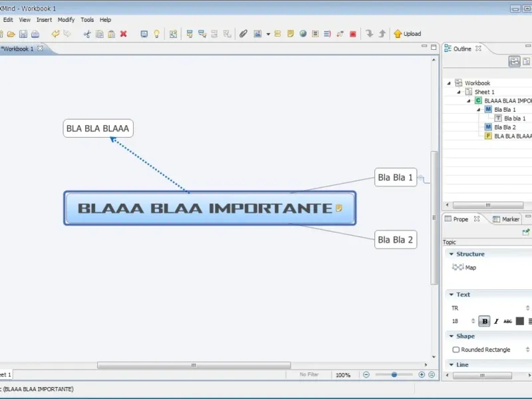Insert an image with the picture icon
Screen dimensions: 532x399
(x=258, y=34)
